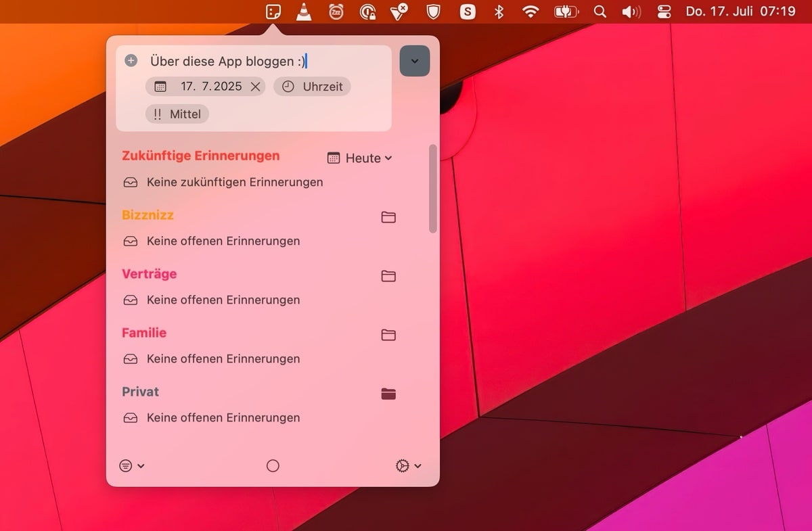Click the reminder list vertical scrollbar
This screenshot has width=812, height=531.
pos(433,189)
